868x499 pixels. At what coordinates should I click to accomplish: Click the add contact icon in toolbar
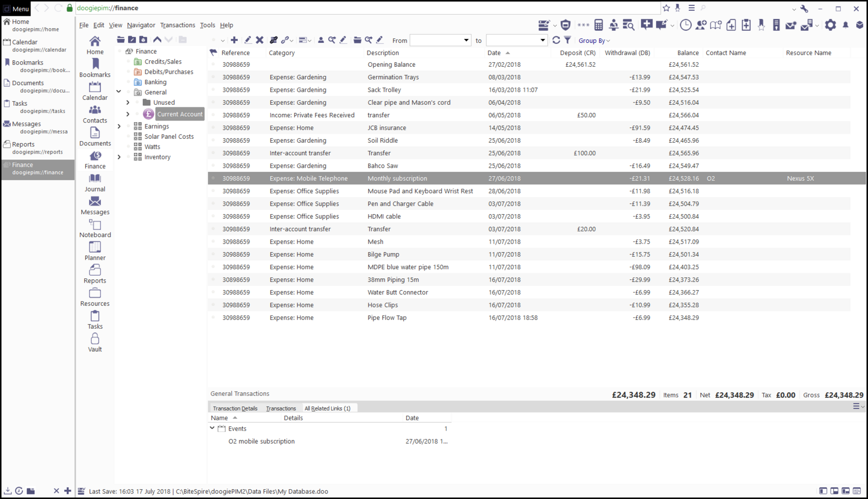[701, 25]
